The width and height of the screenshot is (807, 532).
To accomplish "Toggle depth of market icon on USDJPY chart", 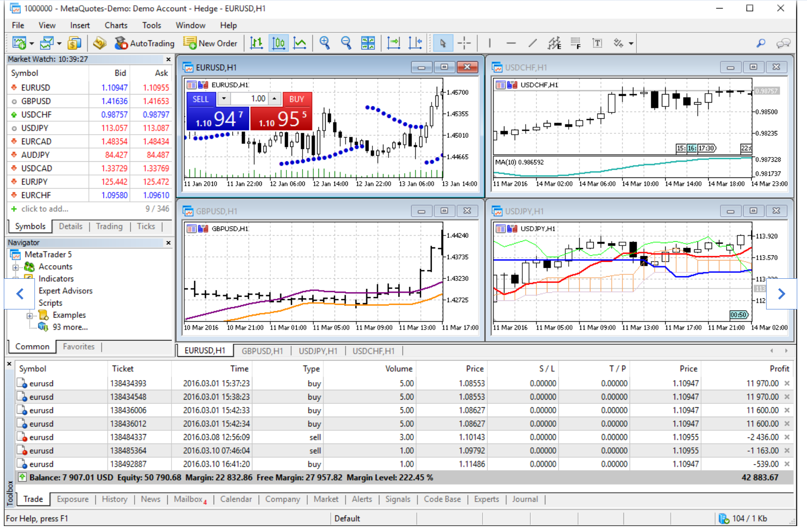I will [x=512, y=229].
